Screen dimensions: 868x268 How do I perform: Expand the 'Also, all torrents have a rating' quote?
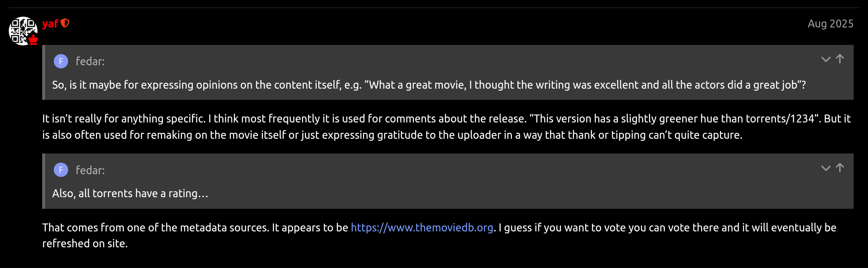826,168
